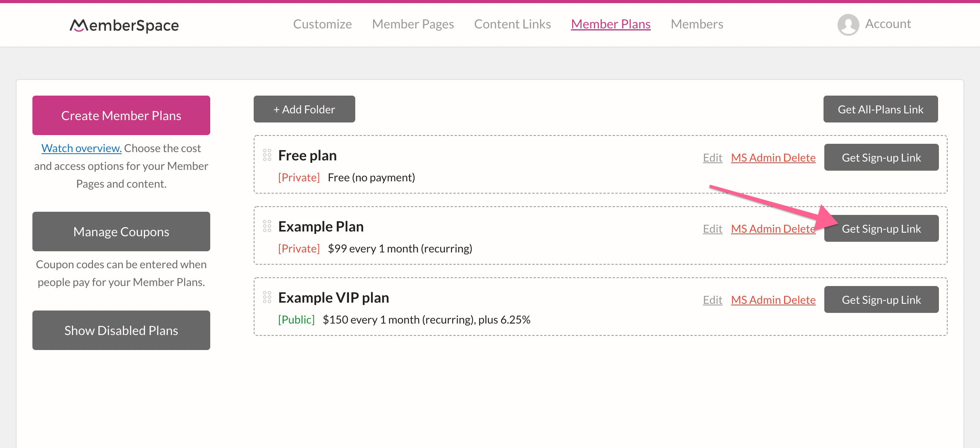The image size is (980, 448).
Task: Select the Member Plans tab
Action: click(611, 24)
